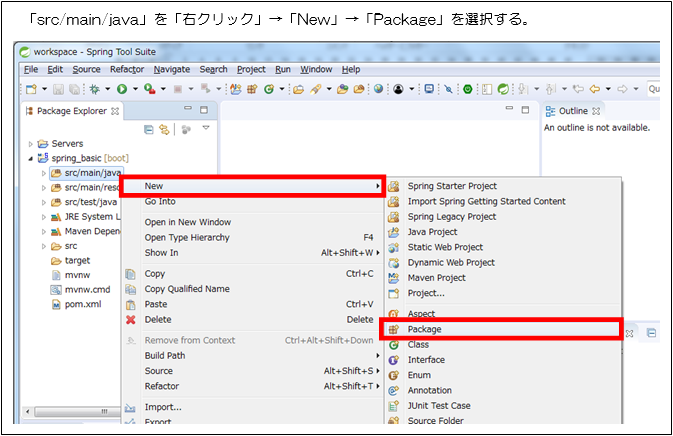
Task: Expand the Servers tree node
Action: (31, 144)
